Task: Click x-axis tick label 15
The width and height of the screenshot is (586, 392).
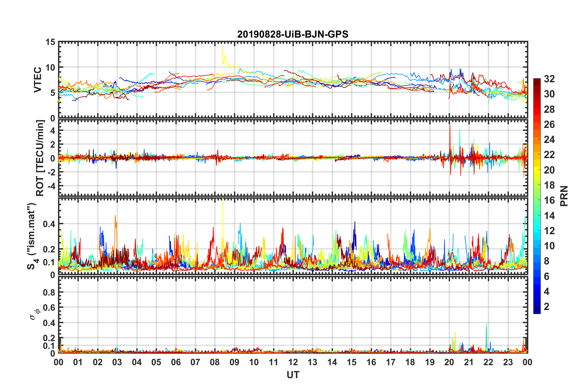Action: point(352,362)
